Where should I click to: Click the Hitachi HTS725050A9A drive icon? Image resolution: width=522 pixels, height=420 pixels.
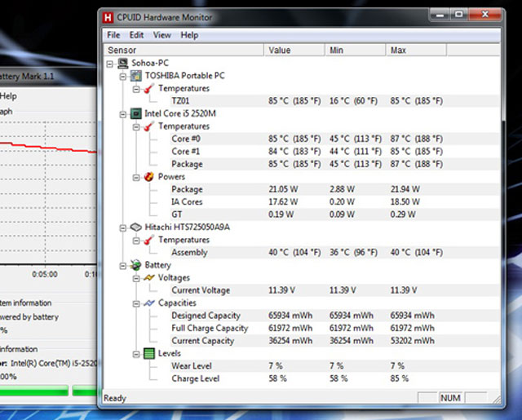[x=136, y=228]
